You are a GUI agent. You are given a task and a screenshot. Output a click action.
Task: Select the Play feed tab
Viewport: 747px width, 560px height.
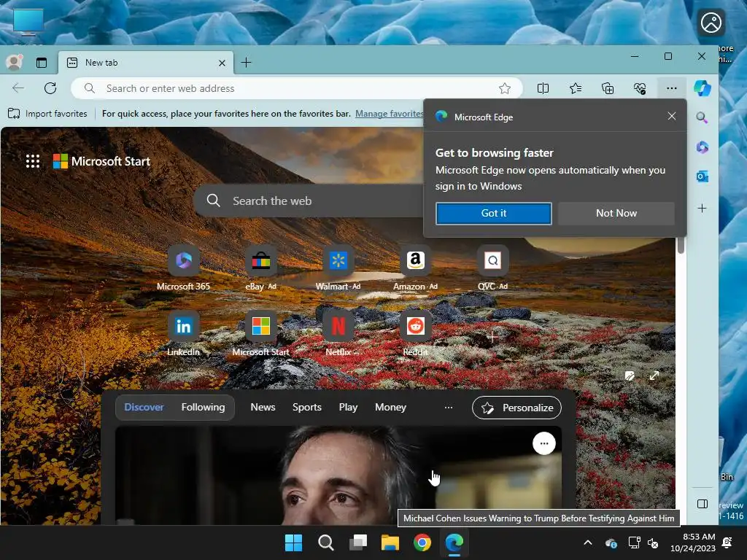click(x=348, y=407)
